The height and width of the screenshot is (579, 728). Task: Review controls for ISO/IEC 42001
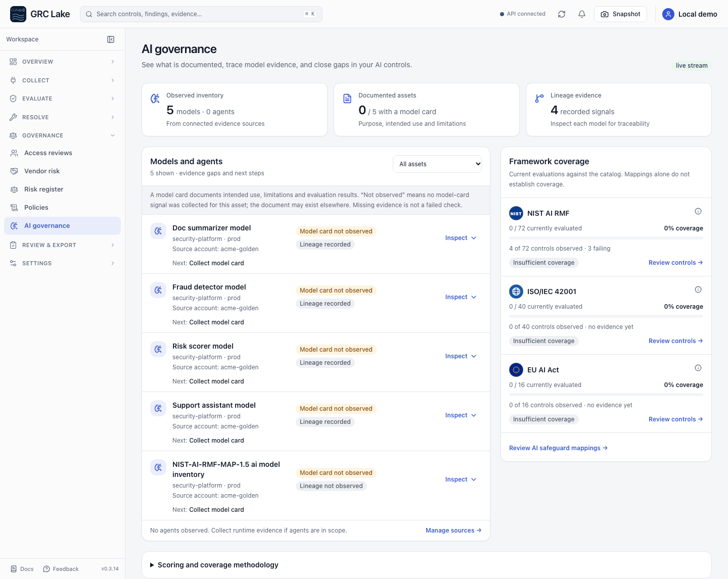coord(675,341)
